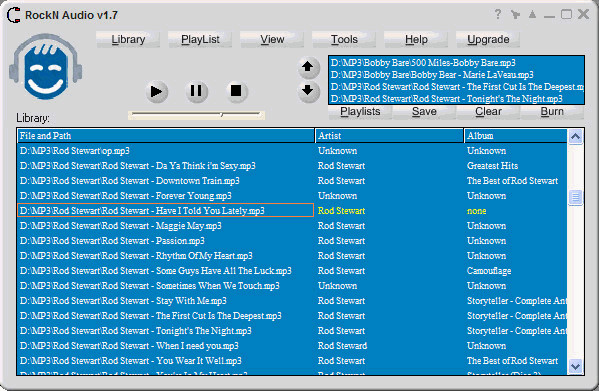This screenshot has width=599, height=391.
Task: Close the RockN Audio window
Action: point(583,14)
